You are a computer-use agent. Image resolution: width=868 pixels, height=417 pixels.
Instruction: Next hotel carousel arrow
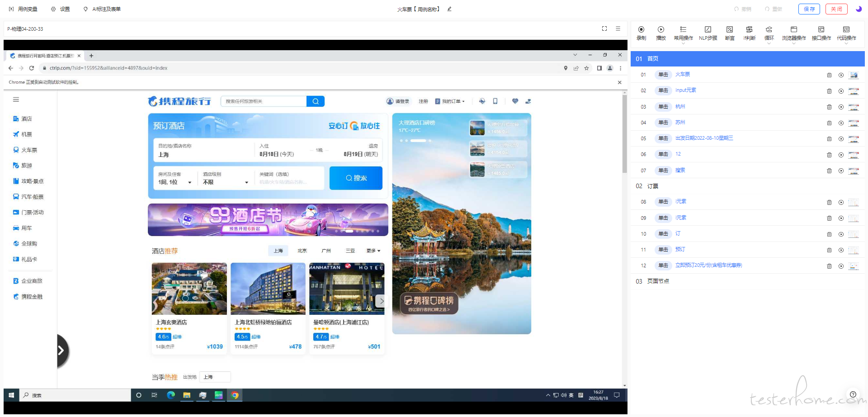pyautogui.click(x=381, y=301)
